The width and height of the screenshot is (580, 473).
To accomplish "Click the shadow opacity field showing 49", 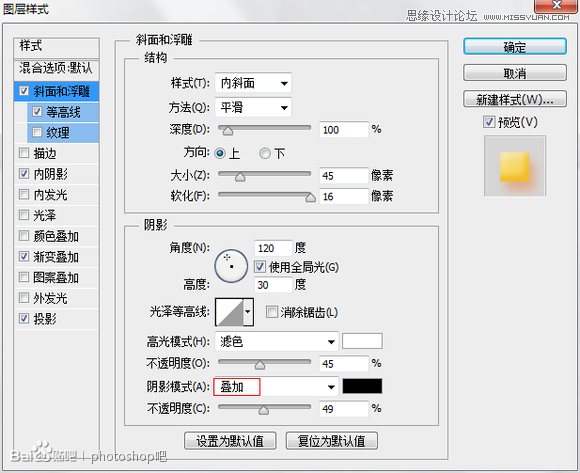I will click(x=344, y=409).
